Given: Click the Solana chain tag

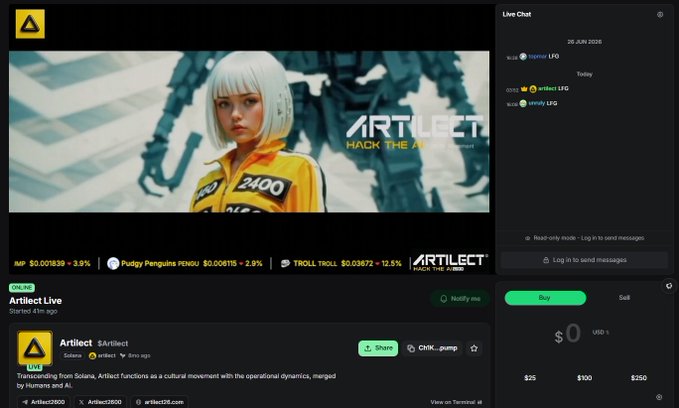Looking at the screenshot, I should [72, 356].
